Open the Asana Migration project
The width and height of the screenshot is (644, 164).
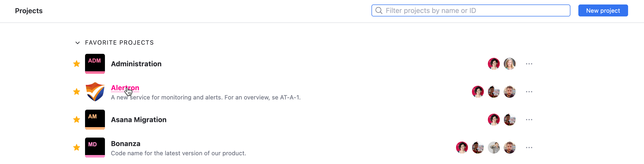click(x=138, y=120)
